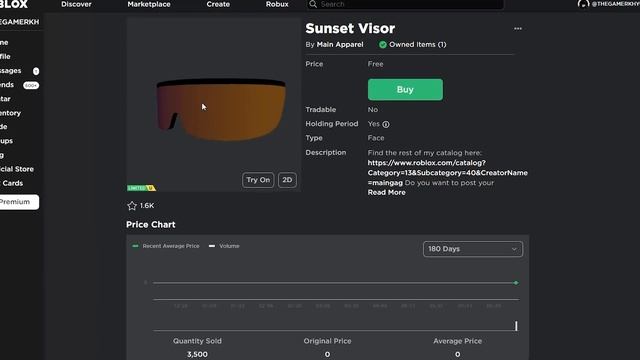This screenshot has width=640, height=360.
Task: Open the Discover menu
Action: [76, 4]
